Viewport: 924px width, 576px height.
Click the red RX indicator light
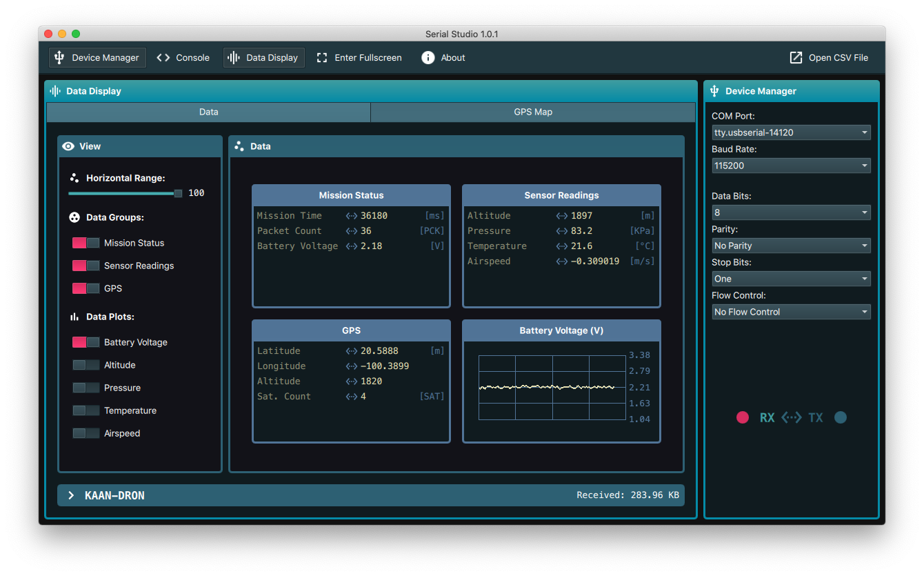point(743,417)
